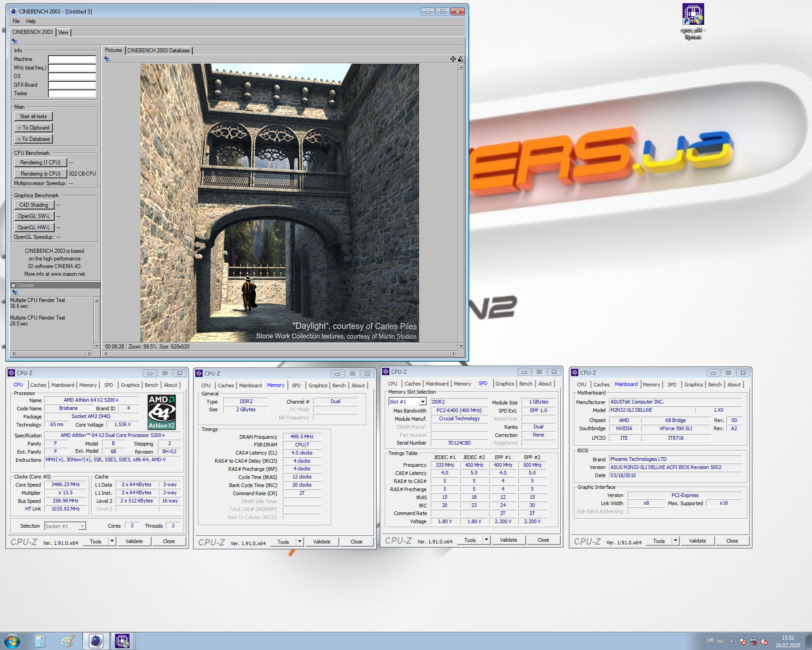Click the MHz (real freq.) input field
This screenshot has width=812, height=650.
72,68
